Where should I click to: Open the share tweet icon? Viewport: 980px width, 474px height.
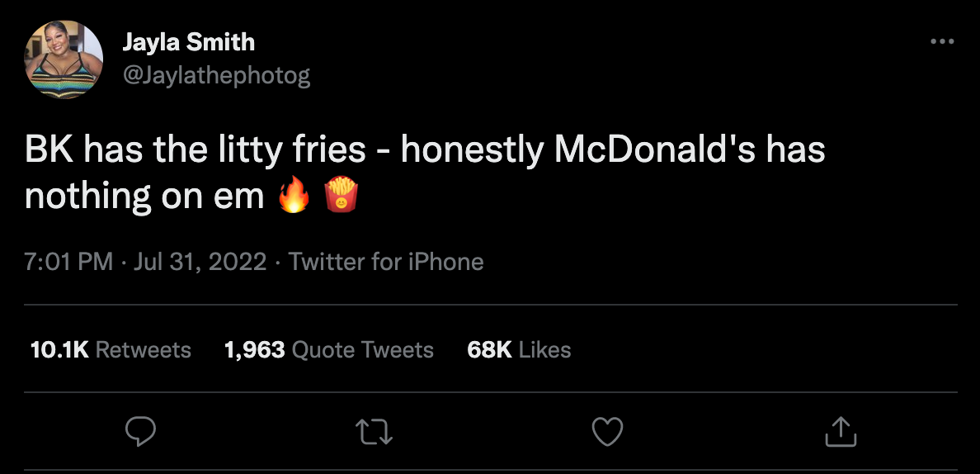point(841,430)
